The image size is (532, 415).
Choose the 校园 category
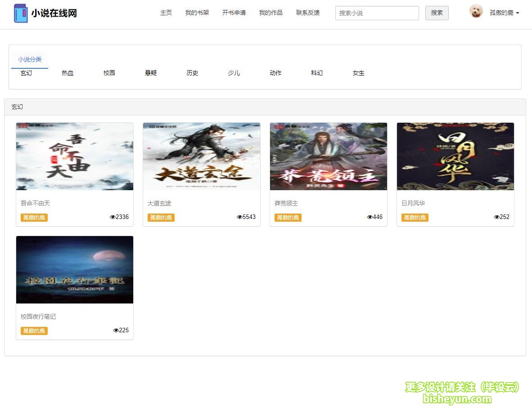[x=109, y=73]
